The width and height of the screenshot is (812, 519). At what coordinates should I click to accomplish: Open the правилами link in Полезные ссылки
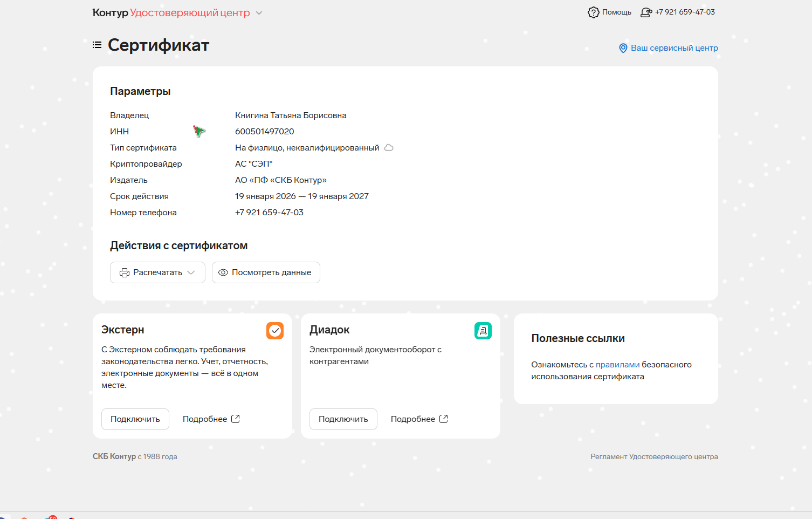pos(617,365)
